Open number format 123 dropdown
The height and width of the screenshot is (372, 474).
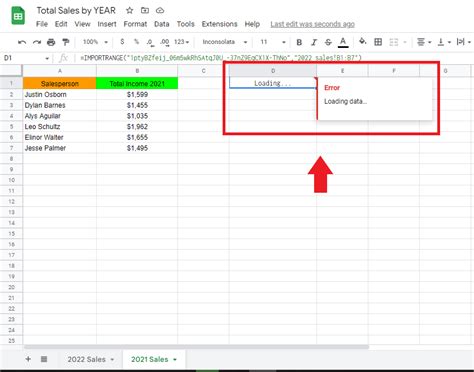181,42
